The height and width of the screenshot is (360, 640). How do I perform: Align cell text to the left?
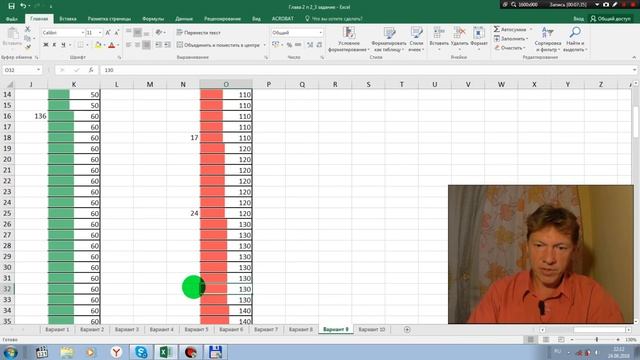point(129,45)
